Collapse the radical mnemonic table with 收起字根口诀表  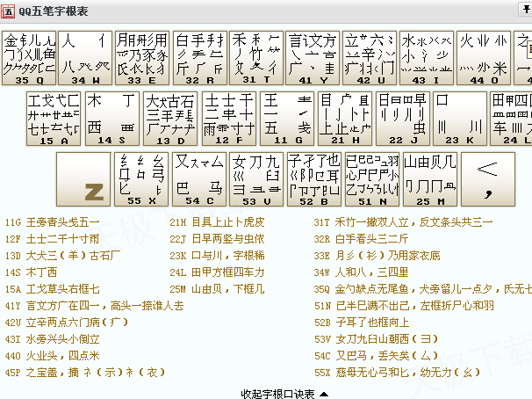point(284,394)
